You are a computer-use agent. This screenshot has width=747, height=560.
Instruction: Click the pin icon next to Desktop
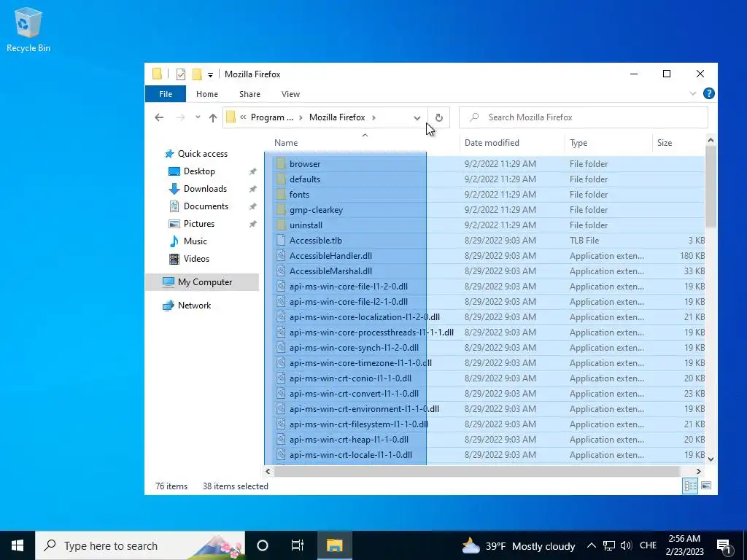coord(252,171)
